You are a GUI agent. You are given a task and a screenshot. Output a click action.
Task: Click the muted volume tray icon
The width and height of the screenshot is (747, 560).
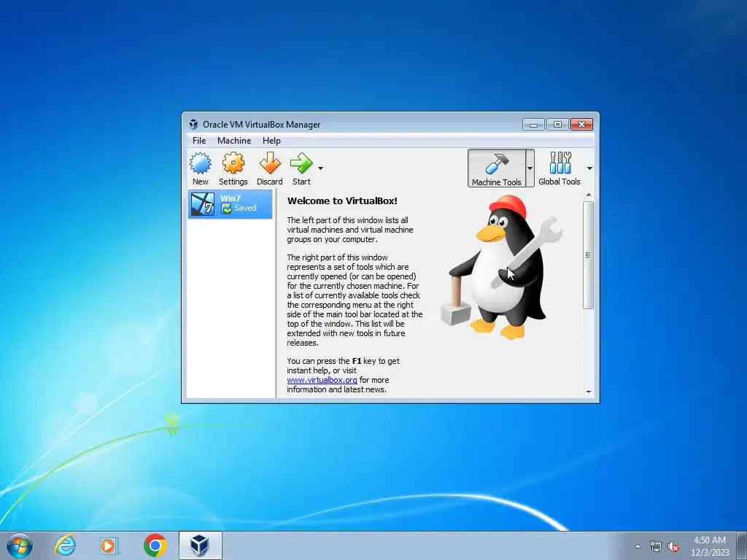[673, 547]
